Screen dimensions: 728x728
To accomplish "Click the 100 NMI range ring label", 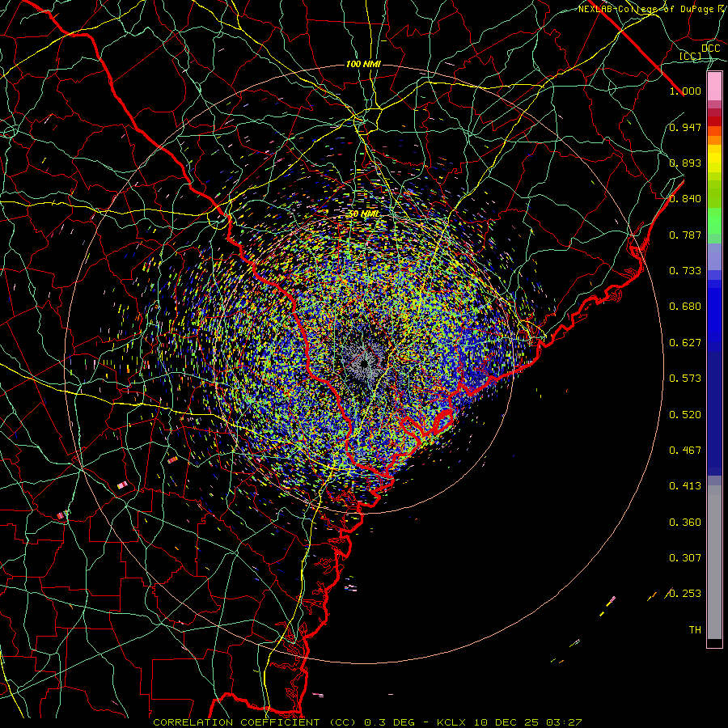I will (363, 64).
